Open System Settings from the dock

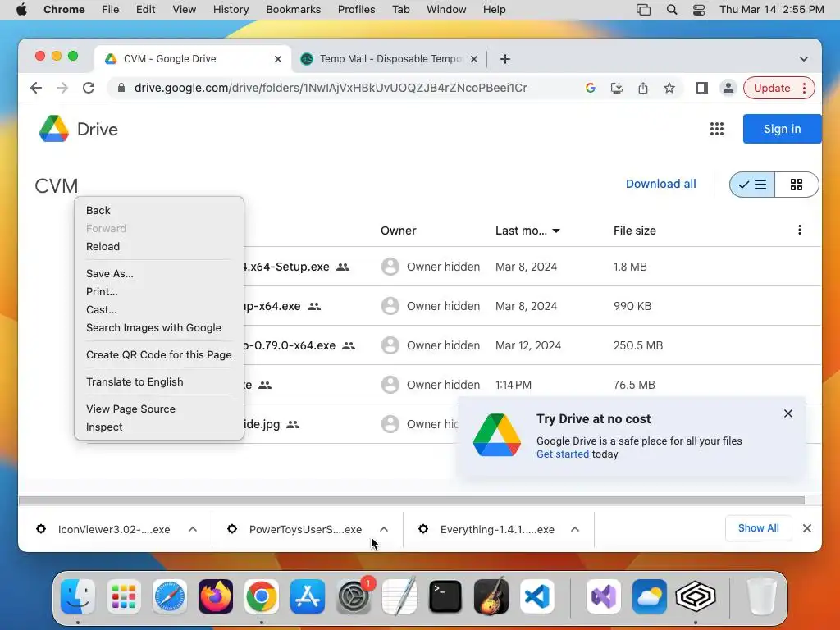(354, 596)
